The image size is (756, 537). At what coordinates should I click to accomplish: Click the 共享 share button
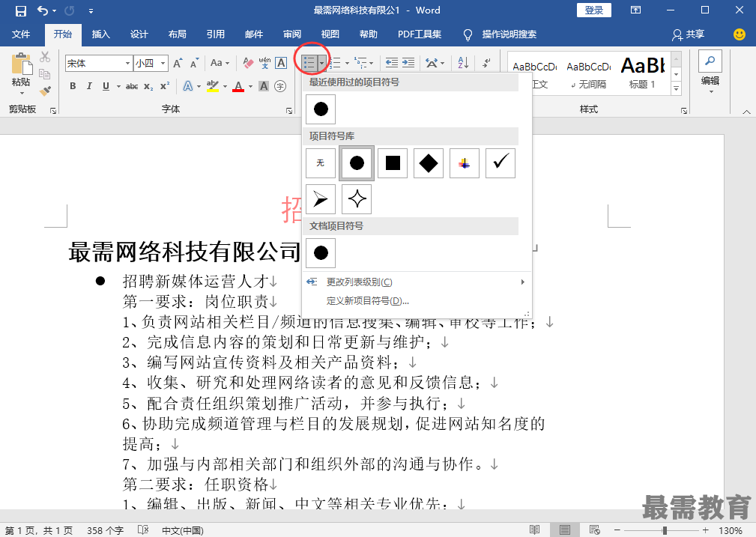coord(689,34)
